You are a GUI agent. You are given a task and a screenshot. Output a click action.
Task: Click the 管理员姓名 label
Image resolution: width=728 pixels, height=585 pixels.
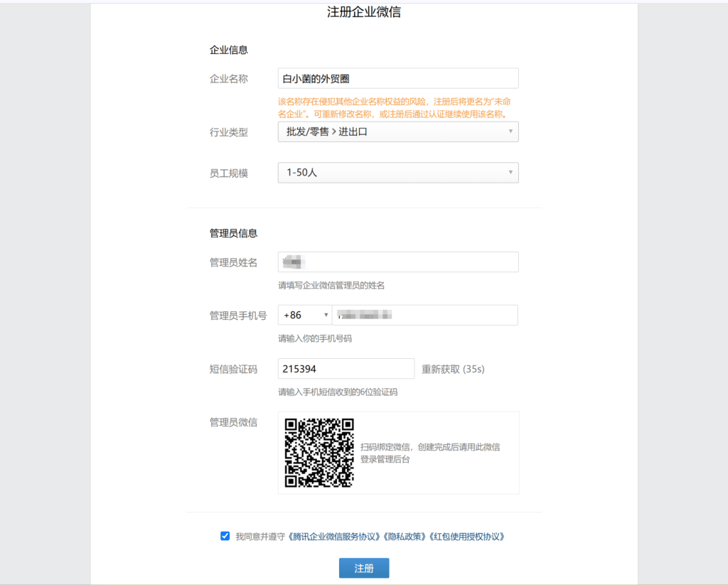click(x=233, y=263)
